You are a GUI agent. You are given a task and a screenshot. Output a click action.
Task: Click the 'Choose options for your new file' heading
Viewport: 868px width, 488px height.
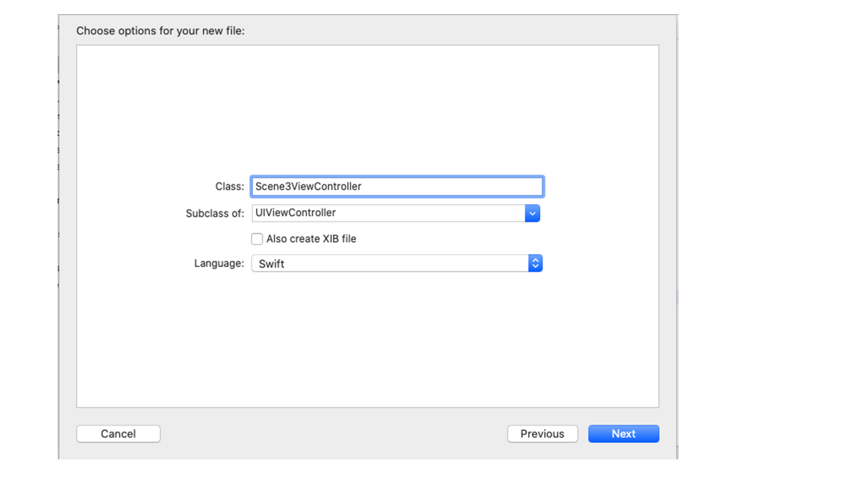click(x=160, y=31)
